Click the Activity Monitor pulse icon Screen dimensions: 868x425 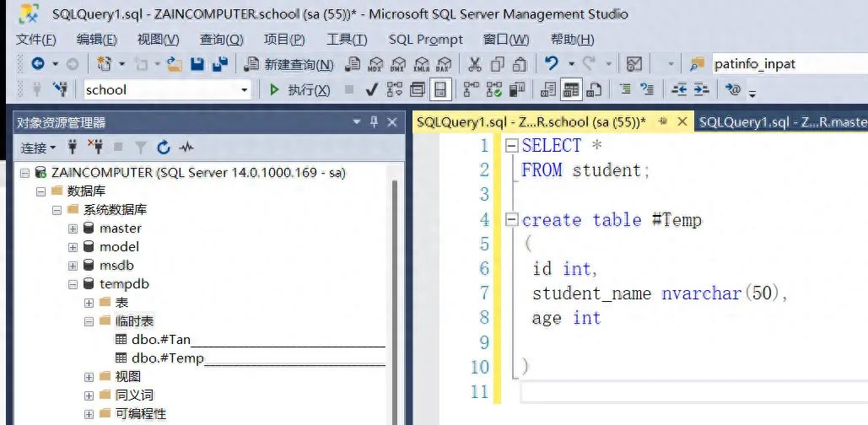click(186, 148)
